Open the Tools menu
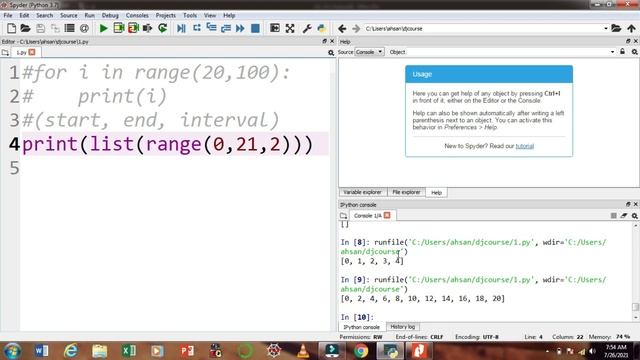Screen dimensions: 640x360 pyautogui.click(x=190, y=15)
